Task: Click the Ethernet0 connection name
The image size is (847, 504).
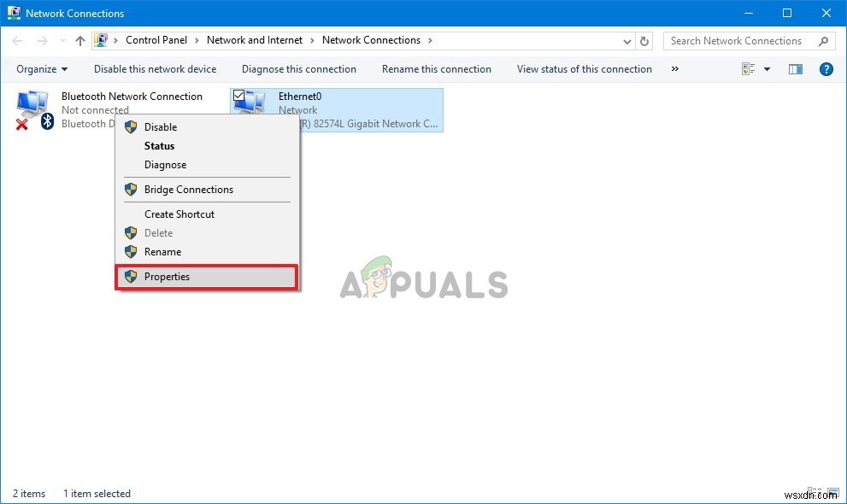Action: tap(300, 96)
